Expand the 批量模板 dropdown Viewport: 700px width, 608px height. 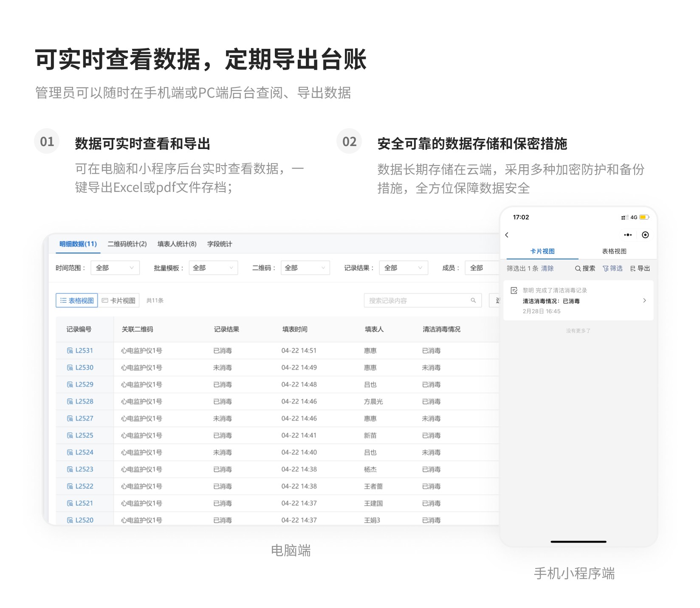(x=213, y=268)
